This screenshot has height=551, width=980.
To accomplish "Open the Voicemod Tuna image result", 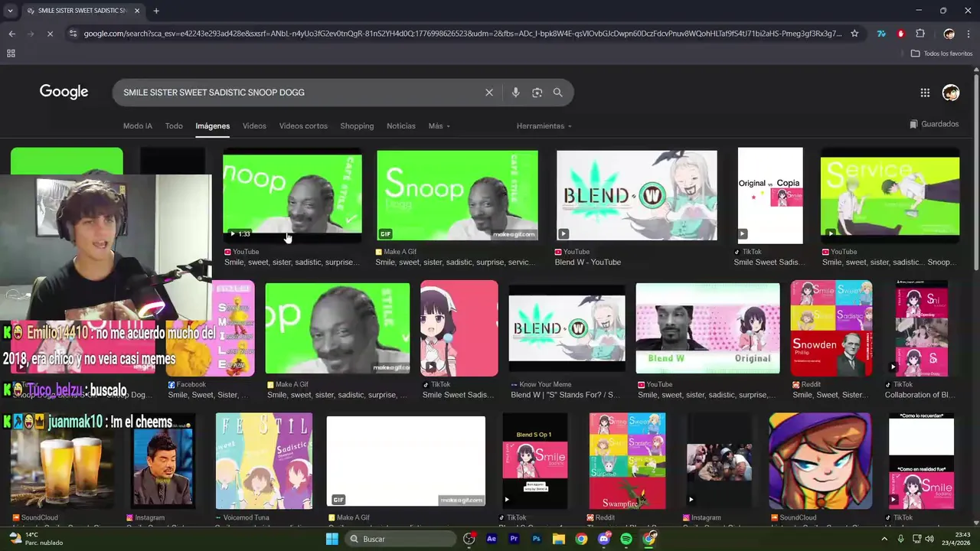I will [263, 461].
